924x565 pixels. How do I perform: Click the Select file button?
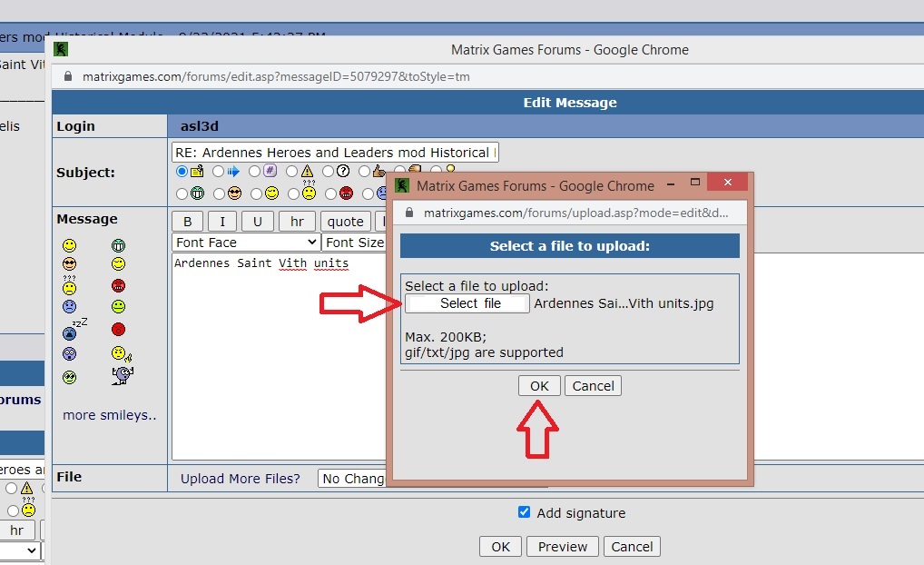tap(467, 303)
